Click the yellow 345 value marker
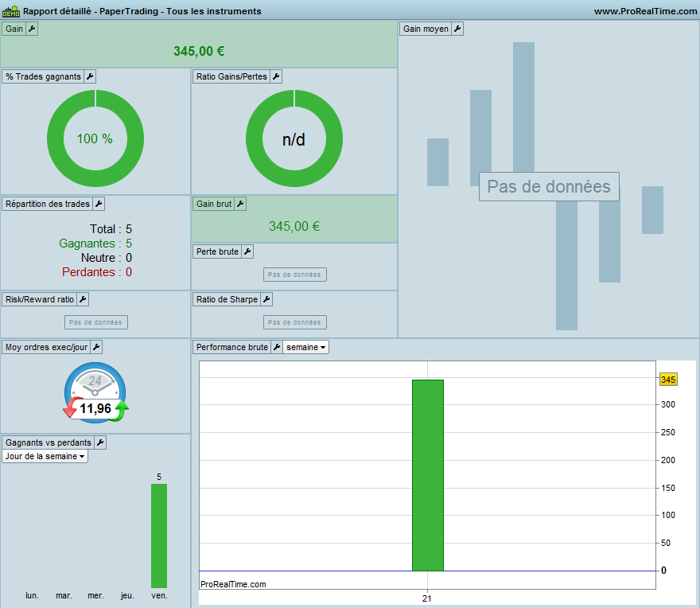The height and width of the screenshot is (608, 700). point(668,380)
